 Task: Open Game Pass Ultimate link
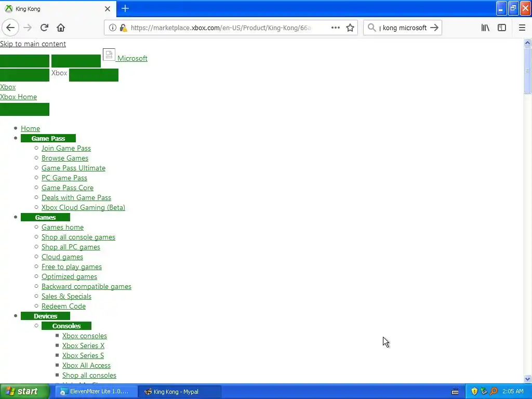[74, 168]
